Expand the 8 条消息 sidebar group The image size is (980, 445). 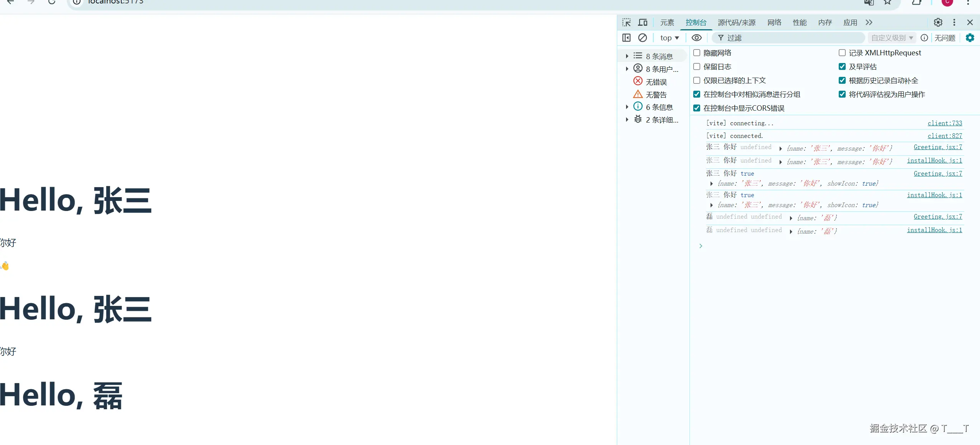click(627, 56)
